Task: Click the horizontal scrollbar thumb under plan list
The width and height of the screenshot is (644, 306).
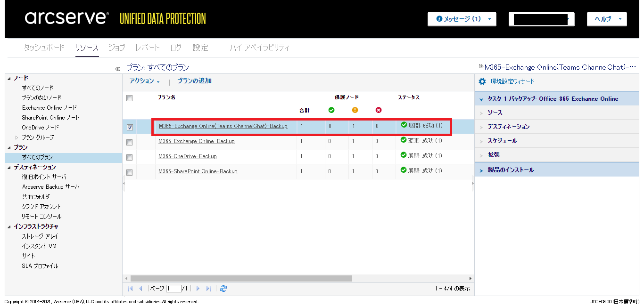Action: (x=241, y=278)
